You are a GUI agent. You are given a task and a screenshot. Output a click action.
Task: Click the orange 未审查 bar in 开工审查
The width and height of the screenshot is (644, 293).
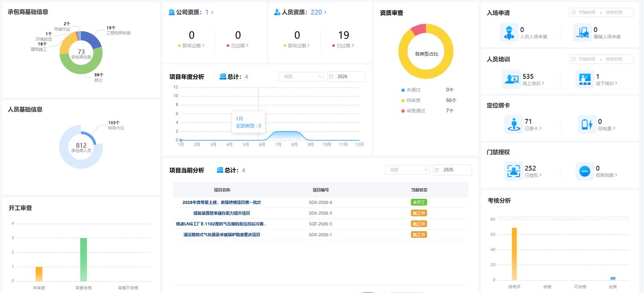click(x=39, y=274)
